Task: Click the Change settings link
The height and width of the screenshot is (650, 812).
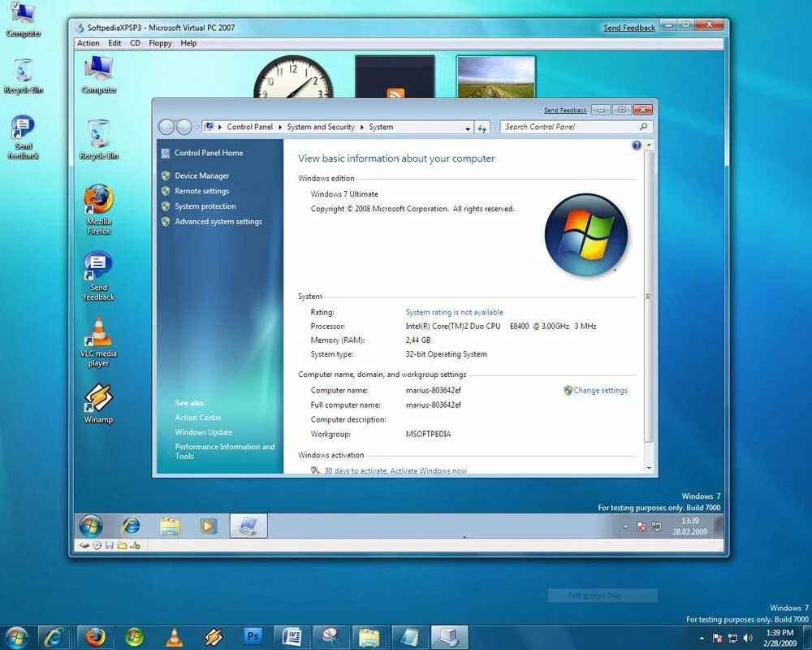Action: coord(600,390)
